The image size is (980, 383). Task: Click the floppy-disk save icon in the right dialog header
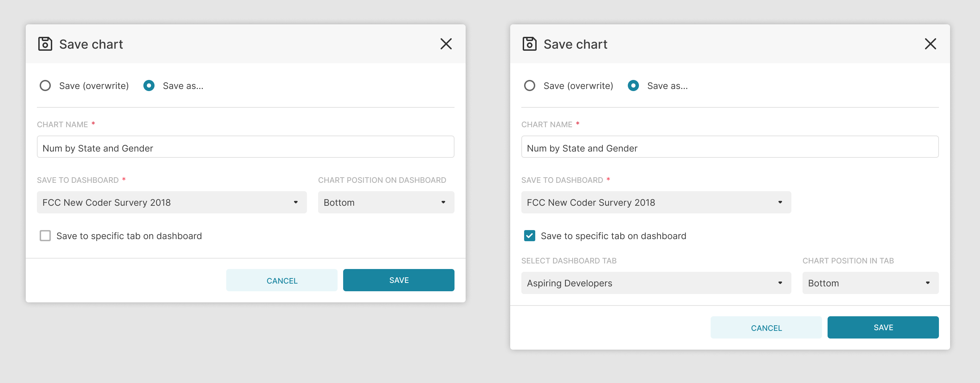529,44
